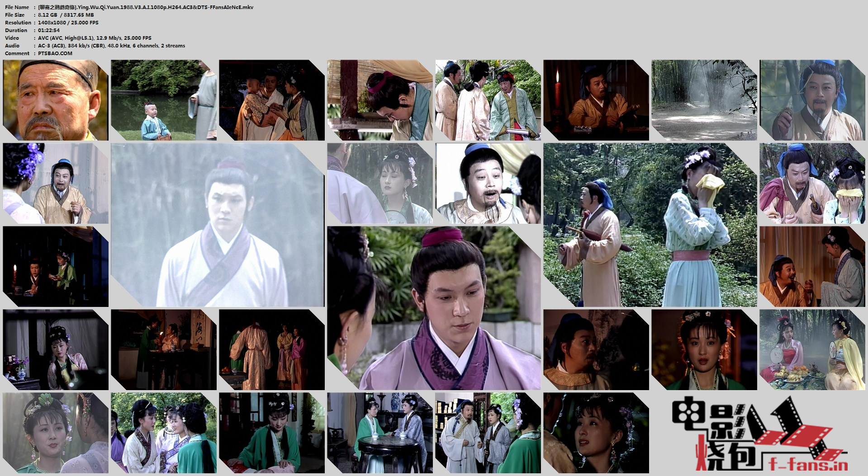Click the sunlit bamboo forest path thumbnail
The width and height of the screenshot is (868, 476).
pos(704,100)
